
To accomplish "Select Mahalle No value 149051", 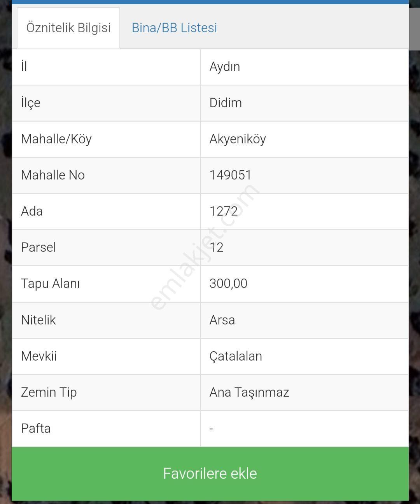I will (230, 175).
